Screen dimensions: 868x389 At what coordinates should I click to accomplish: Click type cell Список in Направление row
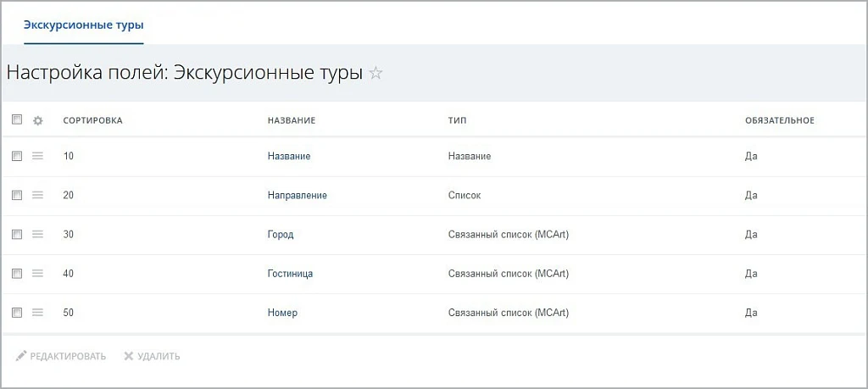pyautogui.click(x=465, y=195)
